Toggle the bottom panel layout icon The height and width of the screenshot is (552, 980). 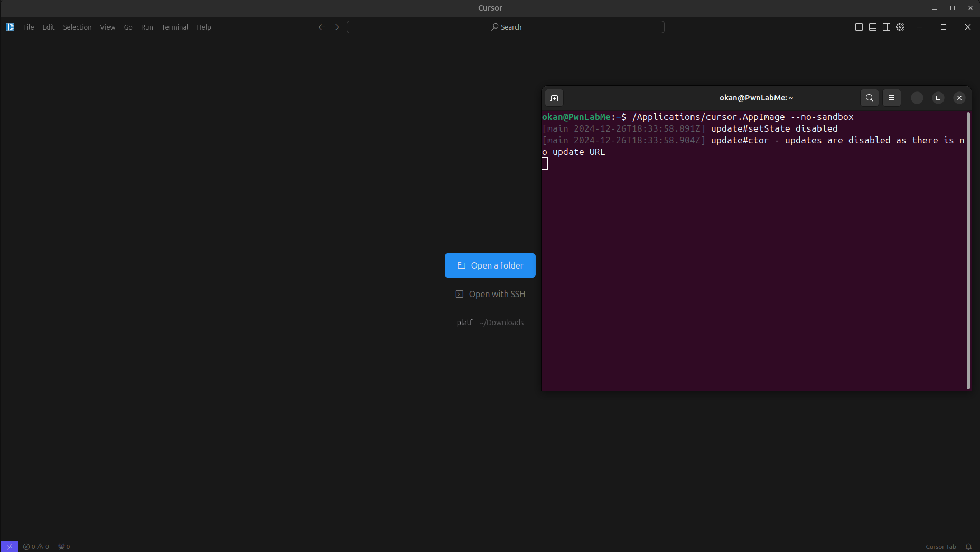point(872,27)
